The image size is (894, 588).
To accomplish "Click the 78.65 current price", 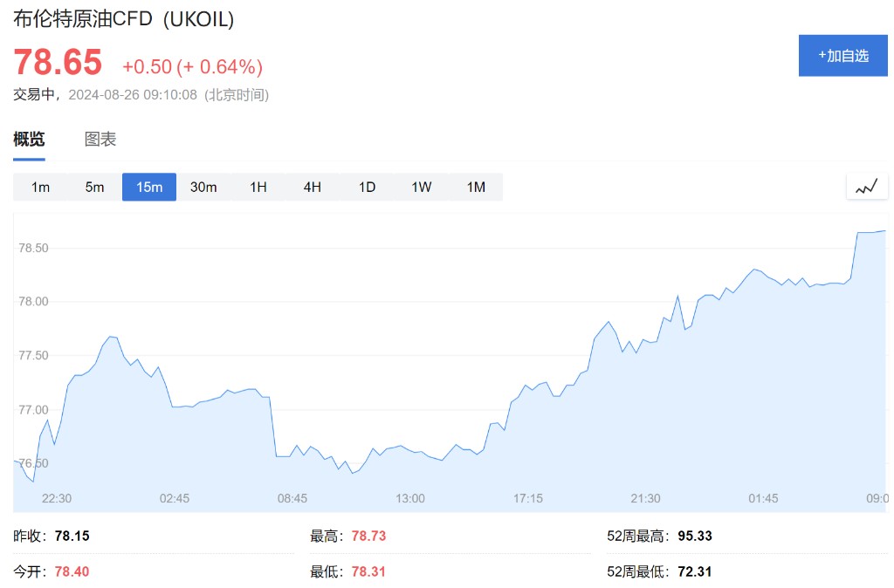I will click(x=58, y=63).
